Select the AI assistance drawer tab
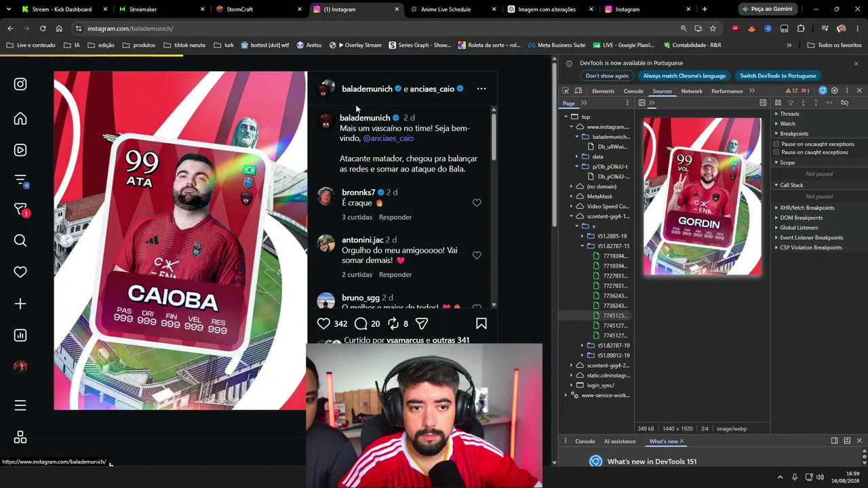868x488 pixels. (620, 441)
